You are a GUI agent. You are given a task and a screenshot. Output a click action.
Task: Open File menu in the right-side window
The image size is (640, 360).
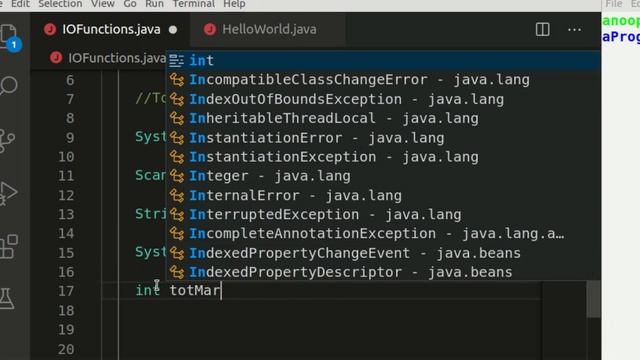click(x=614, y=4)
